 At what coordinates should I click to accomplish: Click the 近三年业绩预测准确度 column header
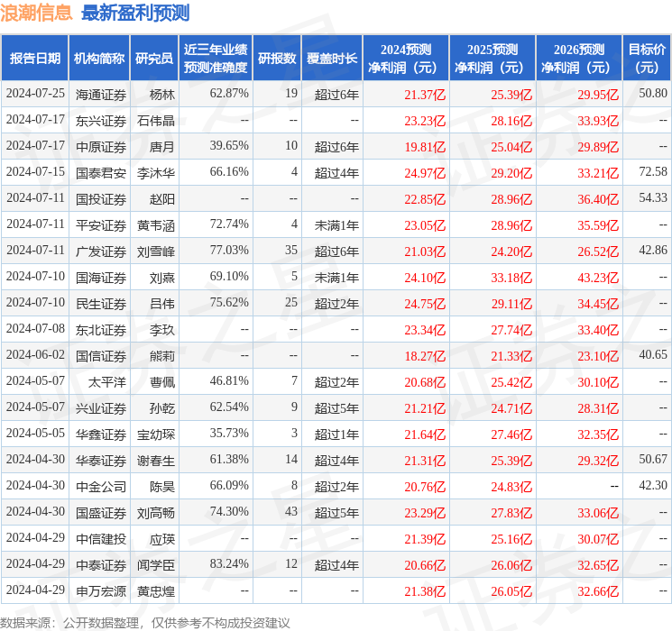coord(216,58)
